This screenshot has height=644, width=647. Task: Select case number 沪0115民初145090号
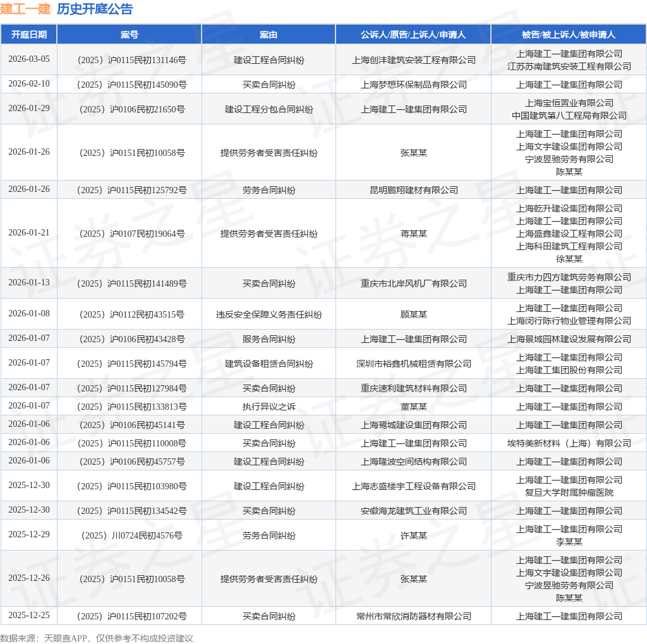(131, 85)
